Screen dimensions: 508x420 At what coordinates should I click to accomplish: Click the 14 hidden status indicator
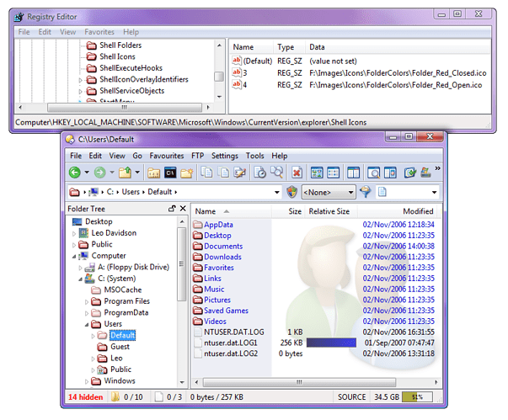[x=86, y=397]
